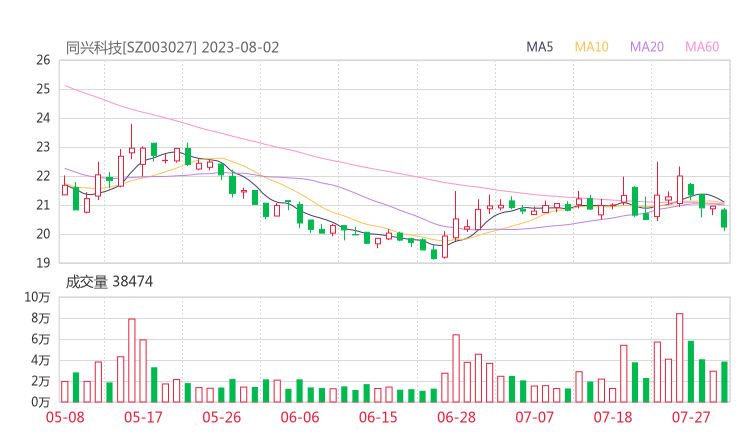Click the MA5 legend label

pos(539,47)
